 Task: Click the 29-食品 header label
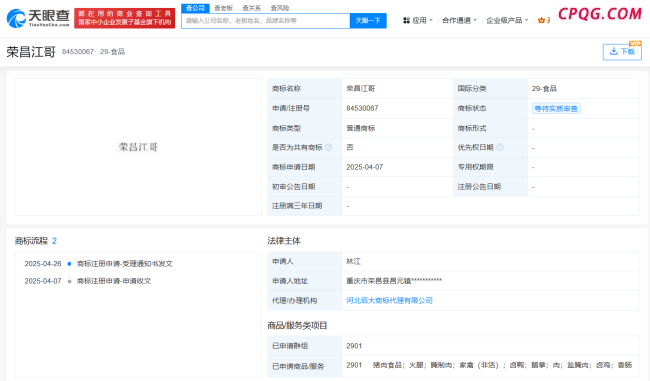coord(112,52)
